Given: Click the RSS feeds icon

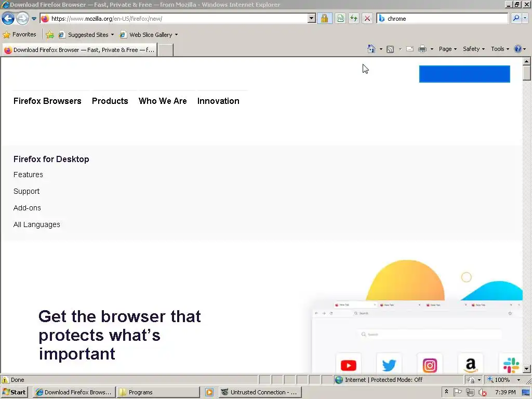Looking at the screenshot, I should [390, 49].
